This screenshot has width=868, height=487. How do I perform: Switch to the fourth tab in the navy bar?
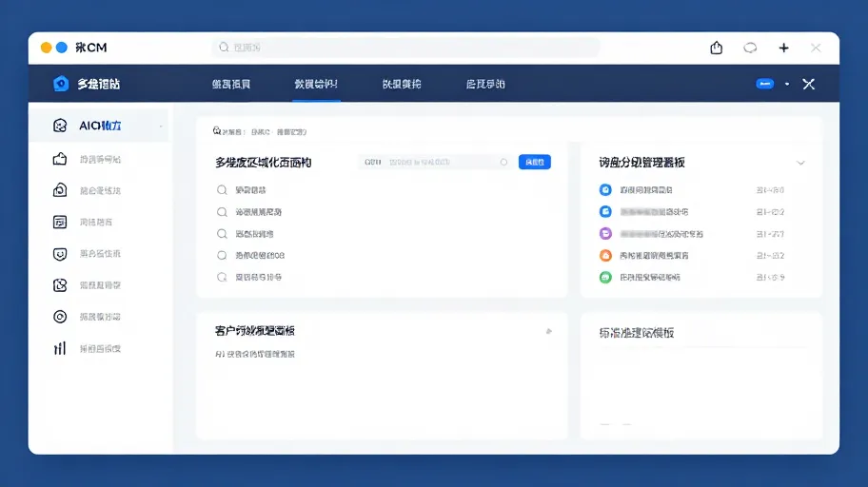point(485,84)
